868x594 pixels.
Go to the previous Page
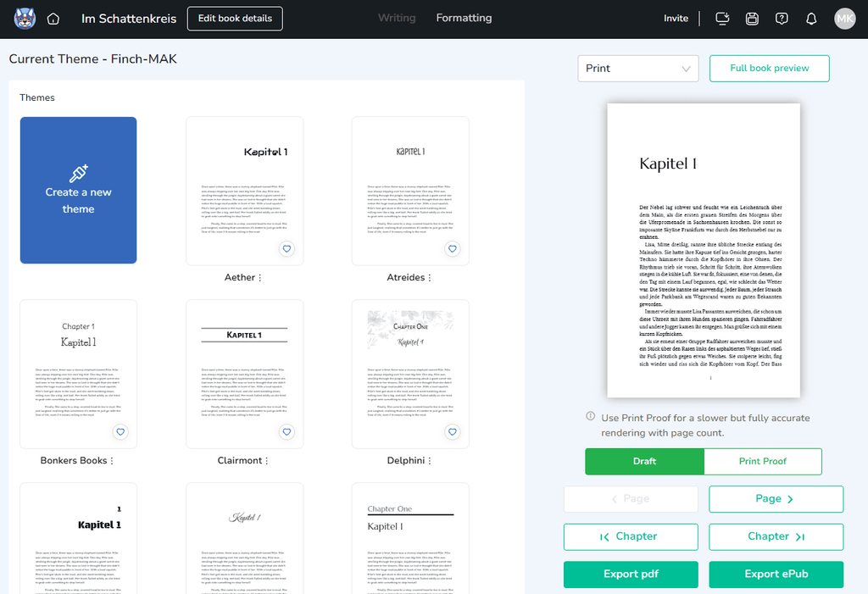[x=631, y=499]
